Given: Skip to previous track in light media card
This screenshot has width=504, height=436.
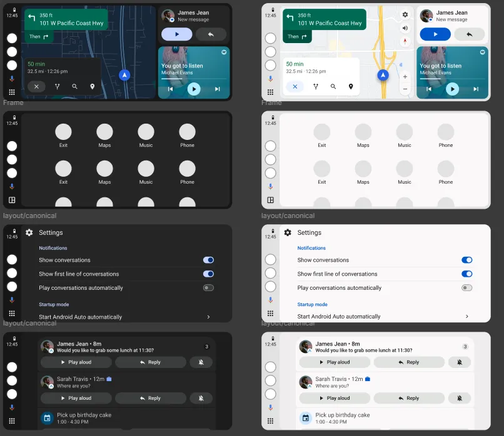Looking at the screenshot, I should (429, 89).
